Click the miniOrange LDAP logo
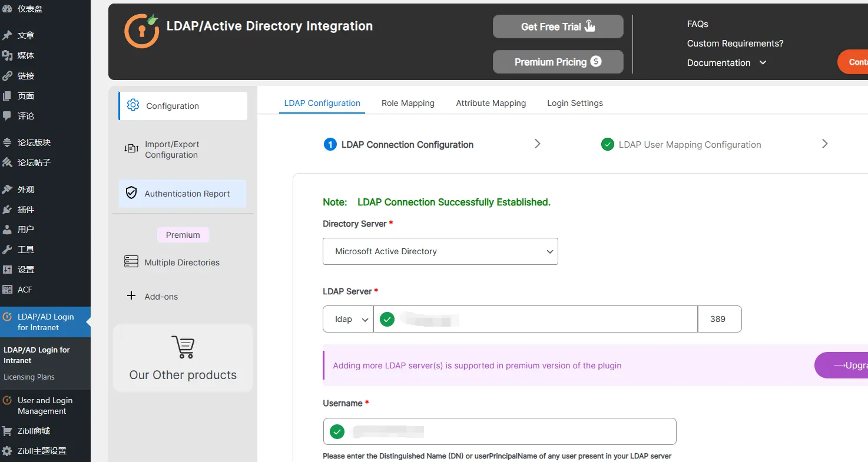Image resolution: width=868 pixels, height=462 pixels. point(142,31)
